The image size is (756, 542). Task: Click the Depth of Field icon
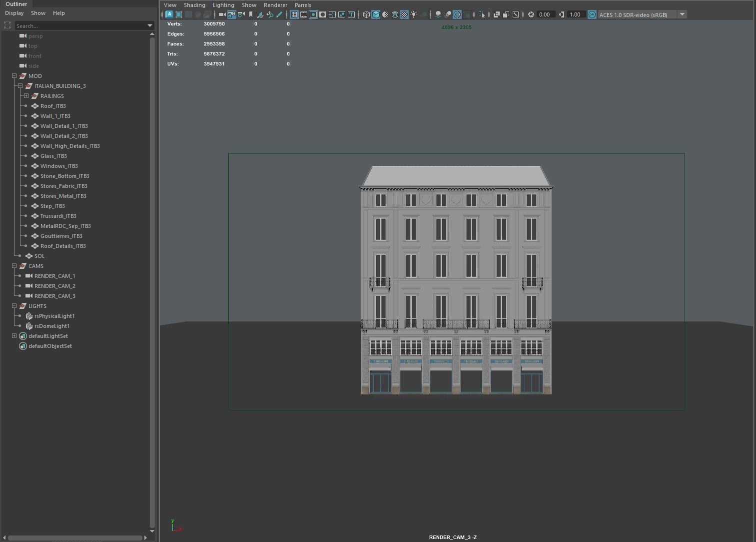467,14
